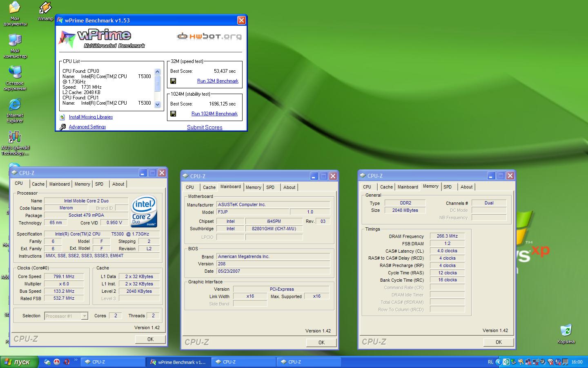Close the wPrime Benchmark window
Image resolution: width=588 pixels, height=368 pixels.
(x=241, y=20)
